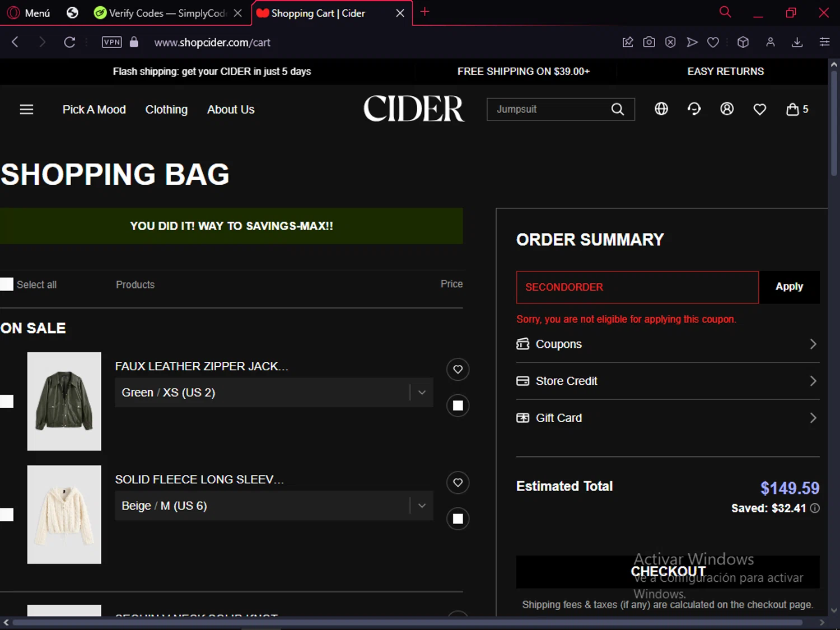Click the SECONDORDER coupon code field
The height and width of the screenshot is (630, 840).
coord(637,287)
